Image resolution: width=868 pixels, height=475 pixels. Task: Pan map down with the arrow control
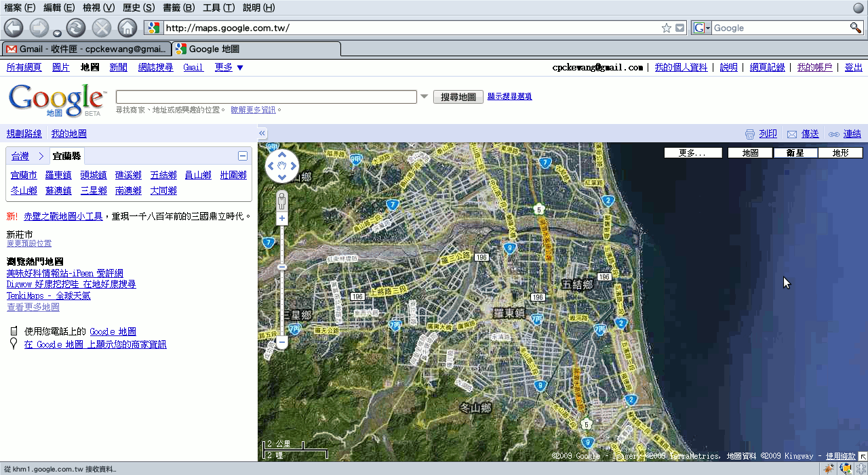(x=282, y=177)
